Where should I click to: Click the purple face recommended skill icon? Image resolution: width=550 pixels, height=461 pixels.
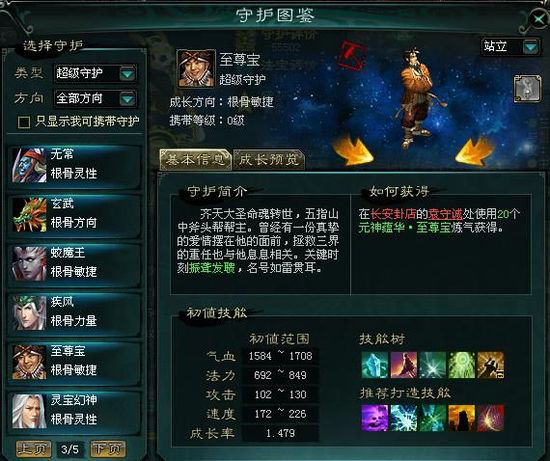click(375, 418)
